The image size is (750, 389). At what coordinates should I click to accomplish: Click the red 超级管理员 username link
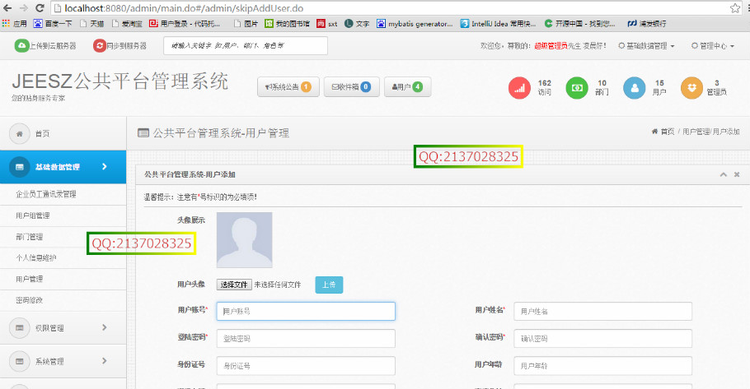click(x=551, y=46)
